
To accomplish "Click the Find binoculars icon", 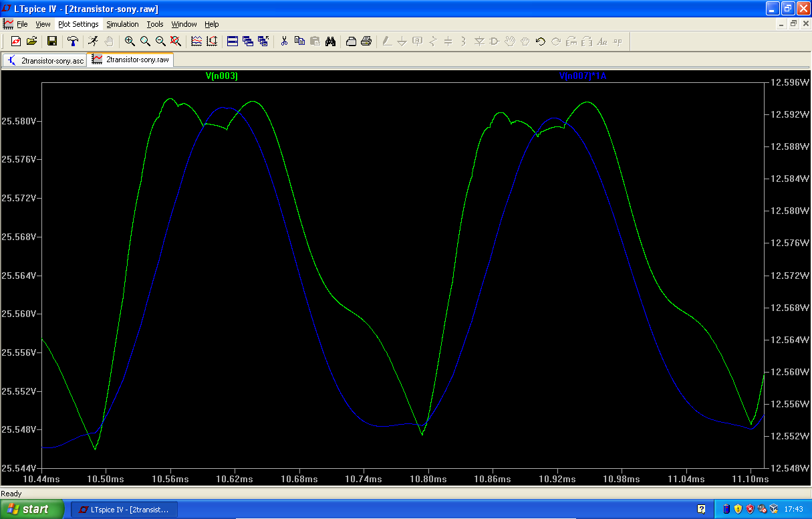I will (x=330, y=41).
